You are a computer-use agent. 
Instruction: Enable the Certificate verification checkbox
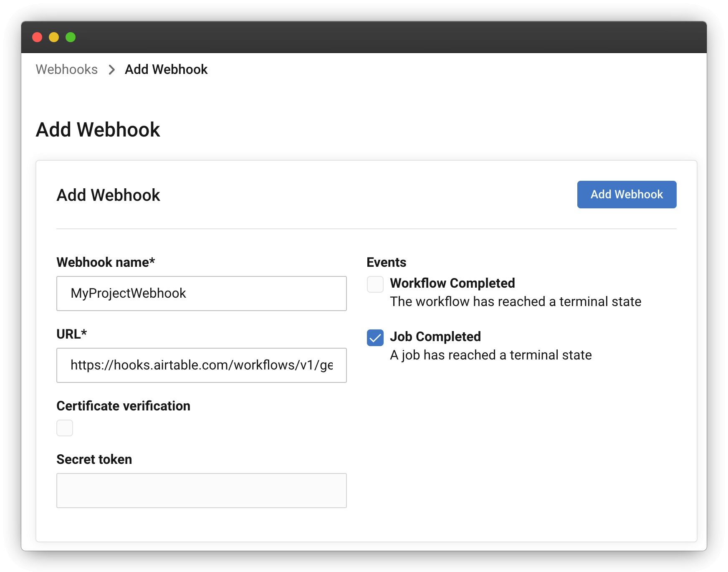[x=65, y=428]
